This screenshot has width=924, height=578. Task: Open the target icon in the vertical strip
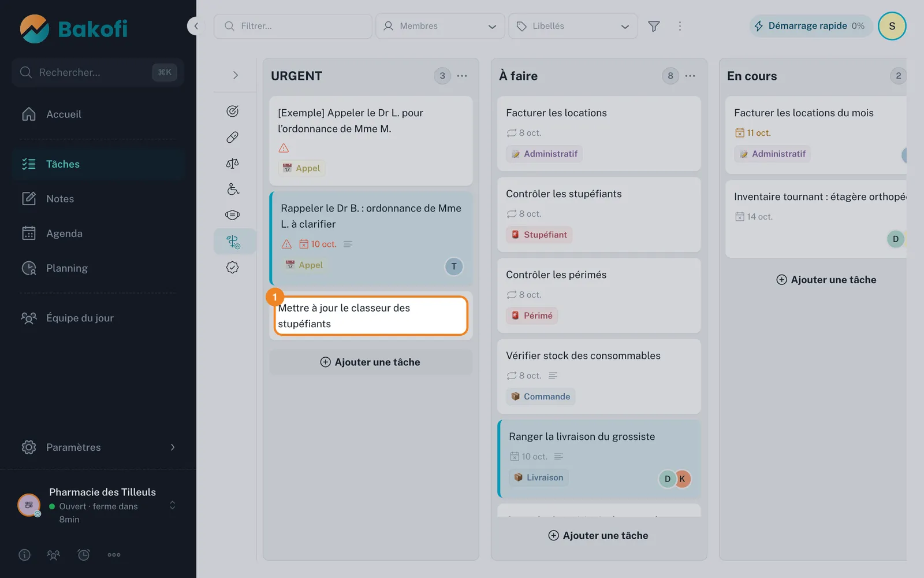tap(233, 111)
